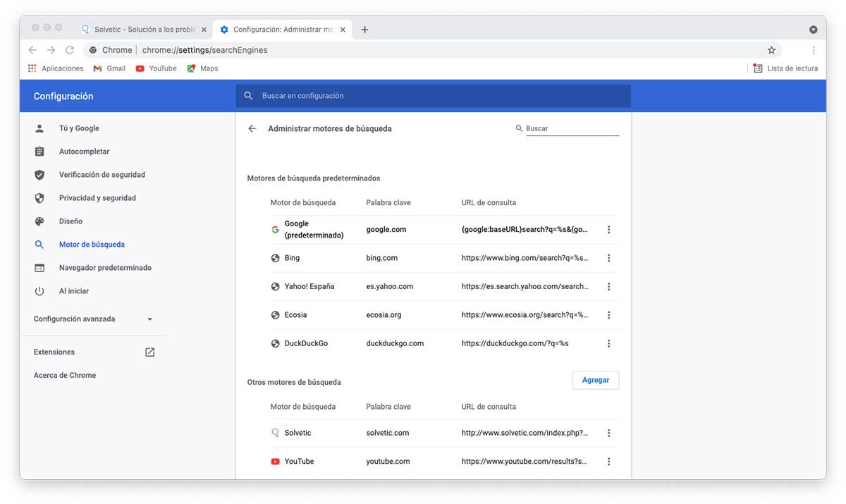The width and height of the screenshot is (846, 504).
Task: Select Privacidad y seguridad in sidebar
Action: click(97, 198)
